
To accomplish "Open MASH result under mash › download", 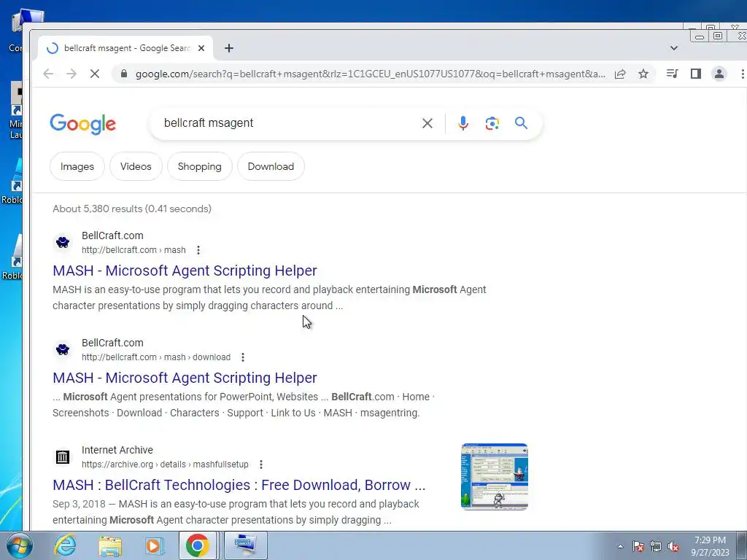I will point(185,378).
